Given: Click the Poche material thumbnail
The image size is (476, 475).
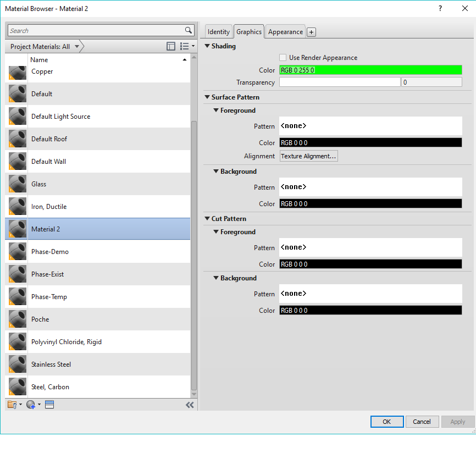Looking at the screenshot, I should pos(17,319).
